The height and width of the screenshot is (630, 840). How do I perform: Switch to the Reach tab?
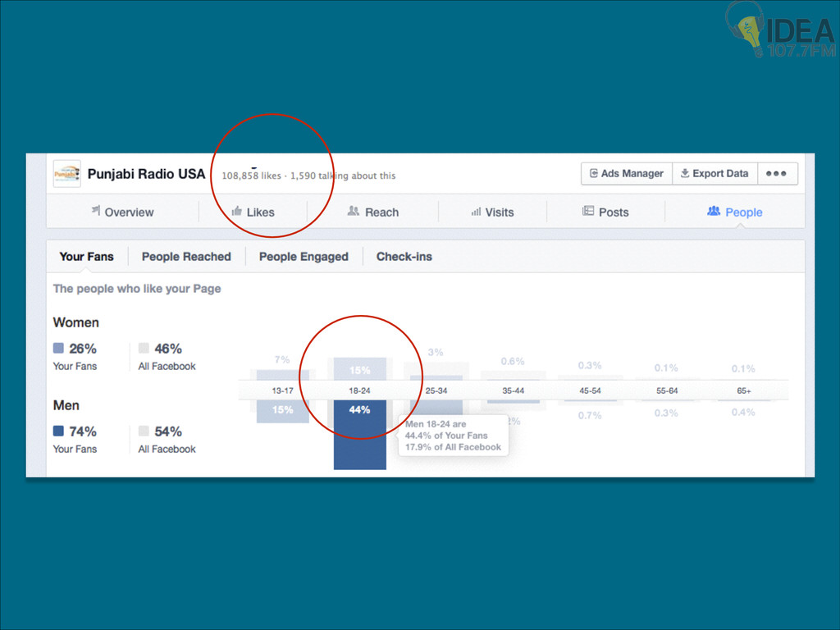point(373,212)
